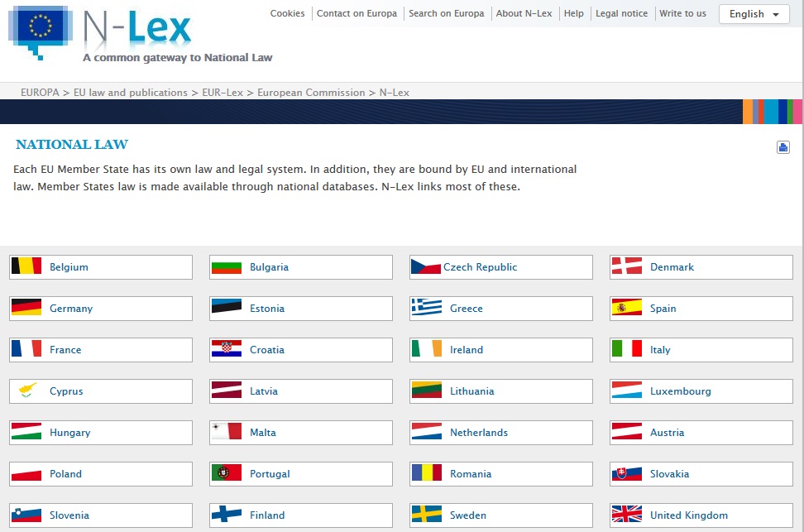Open Contact on Europa
Image resolution: width=804 pixels, height=532 pixels.
[x=357, y=13]
